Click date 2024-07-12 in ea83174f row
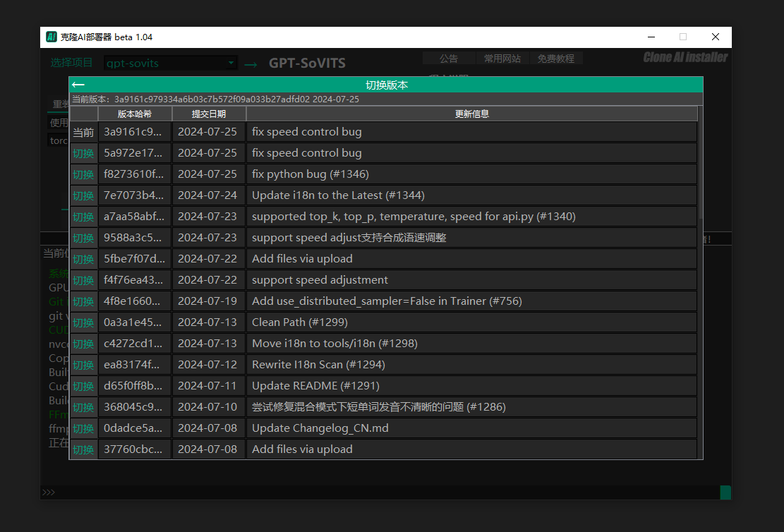This screenshot has width=784, height=532. (207, 365)
